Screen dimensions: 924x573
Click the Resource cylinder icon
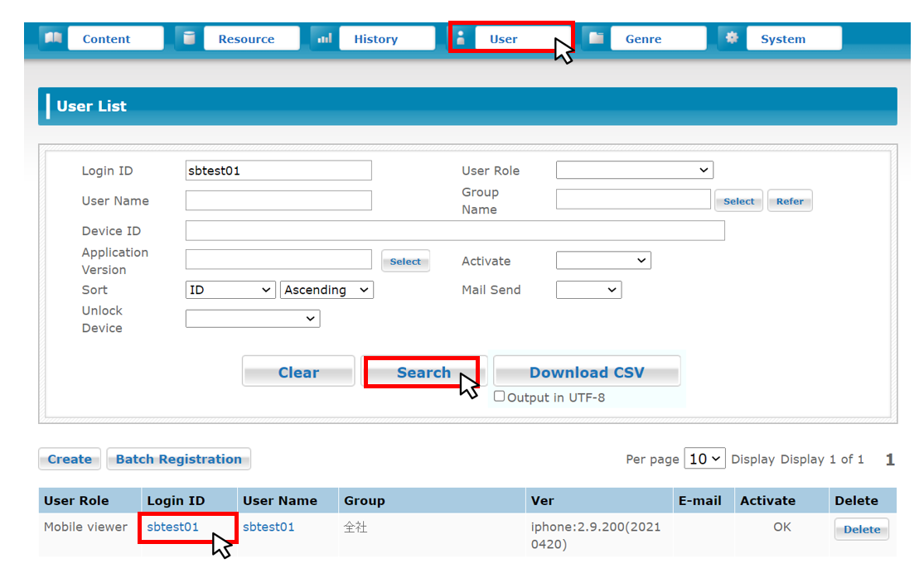[189, 38]
